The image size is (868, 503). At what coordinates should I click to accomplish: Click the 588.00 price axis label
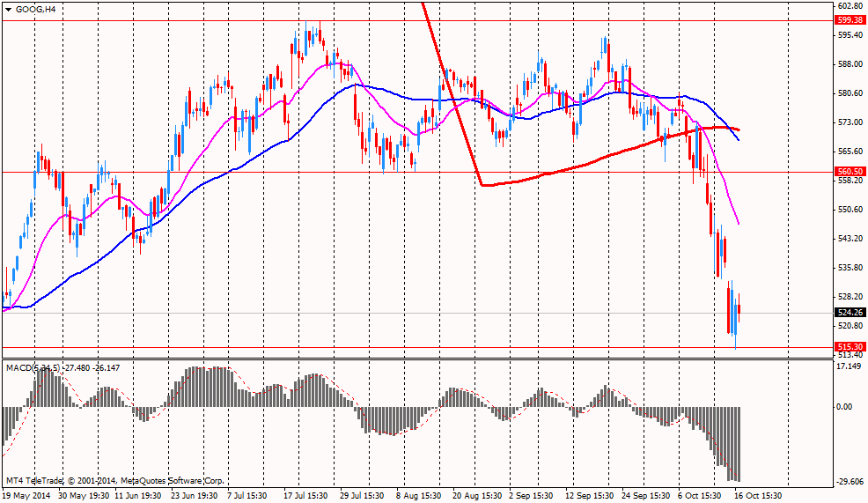[849, 63]
